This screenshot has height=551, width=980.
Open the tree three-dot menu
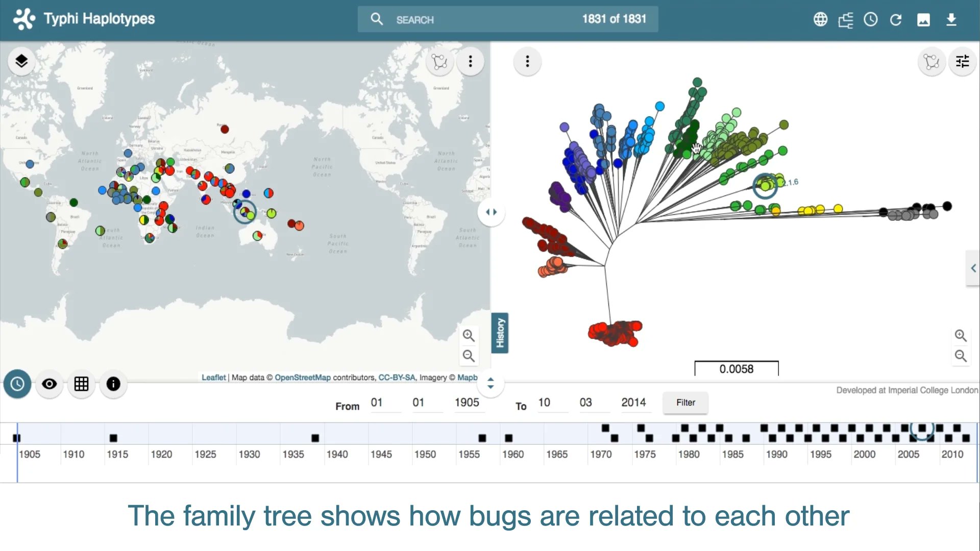(527, 62)
